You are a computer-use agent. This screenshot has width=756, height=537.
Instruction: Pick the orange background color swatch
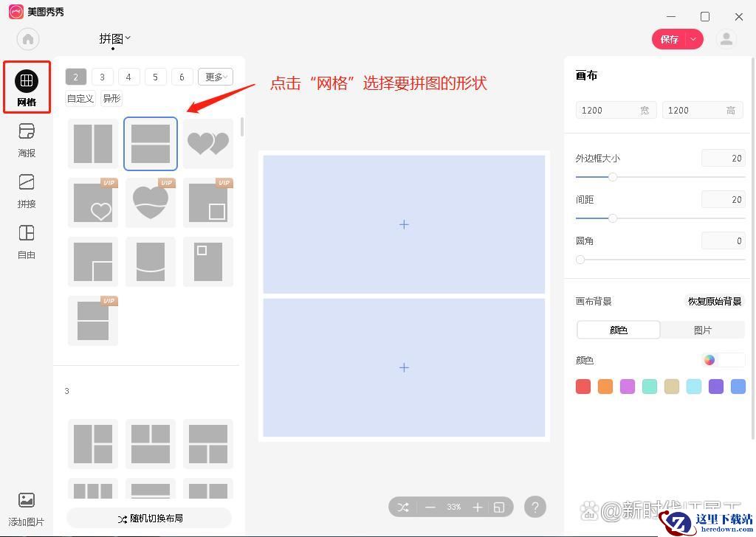tap(605, 387)
